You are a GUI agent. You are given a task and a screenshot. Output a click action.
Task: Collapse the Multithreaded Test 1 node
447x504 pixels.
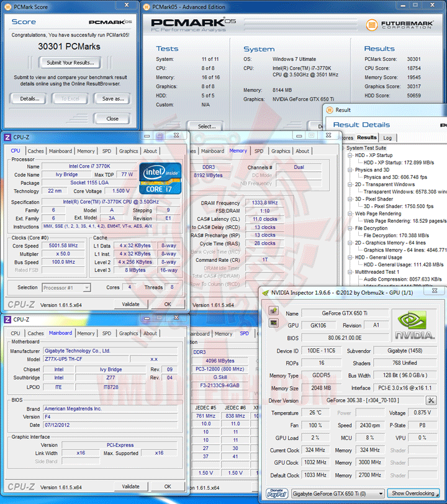[350, 272]
